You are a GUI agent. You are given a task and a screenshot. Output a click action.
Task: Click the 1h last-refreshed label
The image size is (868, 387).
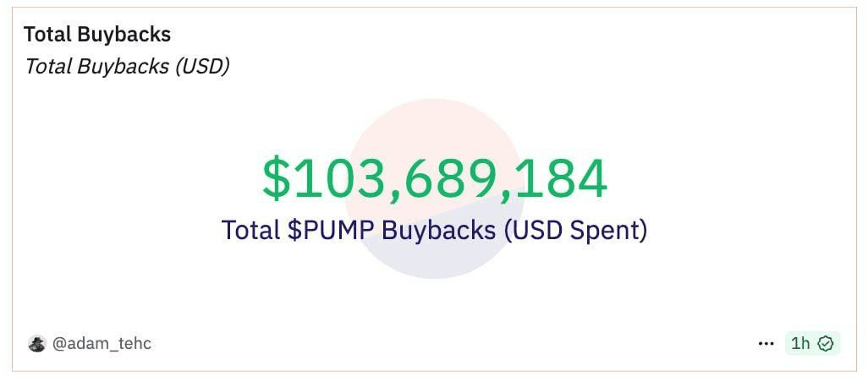[x=800, y=344]
